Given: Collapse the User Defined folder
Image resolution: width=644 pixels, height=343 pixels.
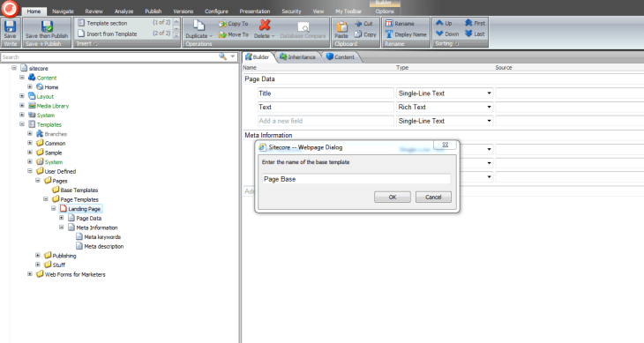Looking at the screenshot, I should click(x=30, y=171).
